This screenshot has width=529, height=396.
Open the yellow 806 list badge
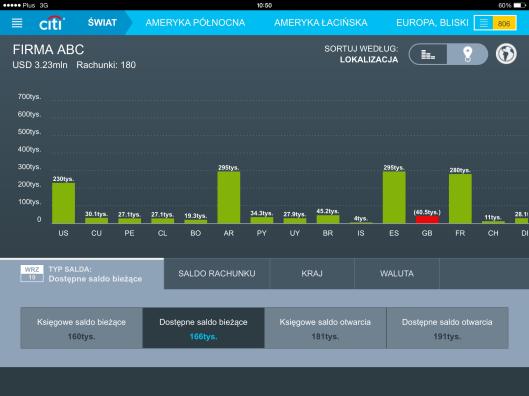click(495, 23)
